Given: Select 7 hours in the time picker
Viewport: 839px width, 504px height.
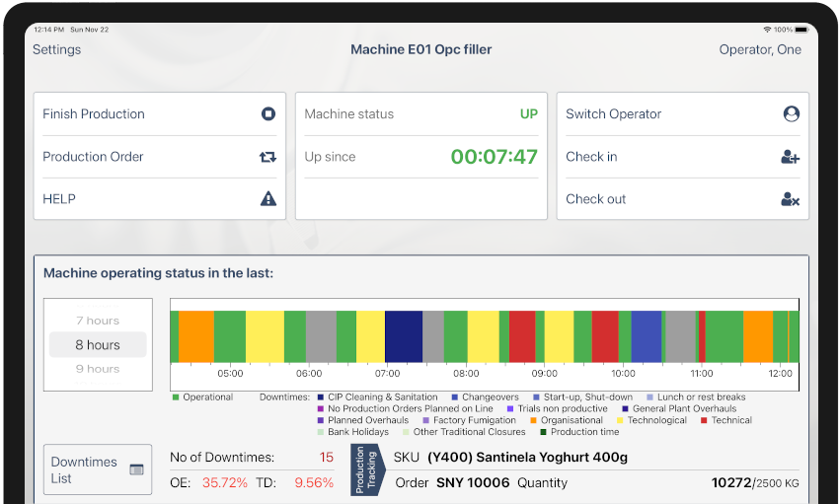Looking at the screenshot, I should point(98,321).
